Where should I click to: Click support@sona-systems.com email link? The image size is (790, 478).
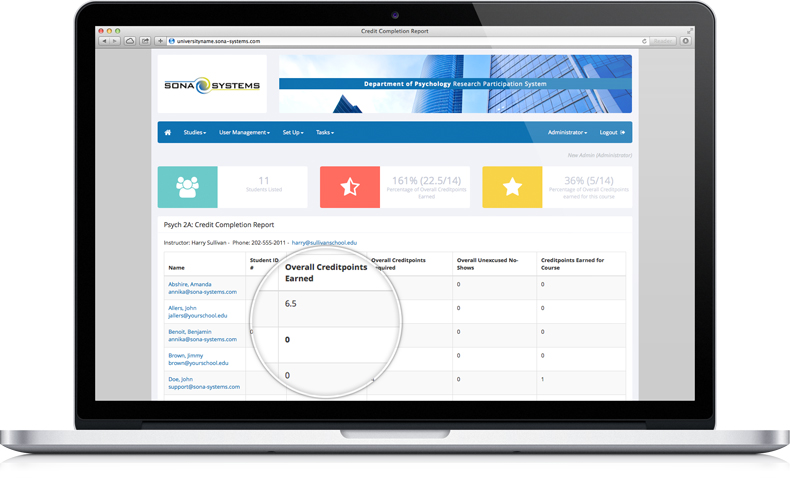click(x=204, y=387)
